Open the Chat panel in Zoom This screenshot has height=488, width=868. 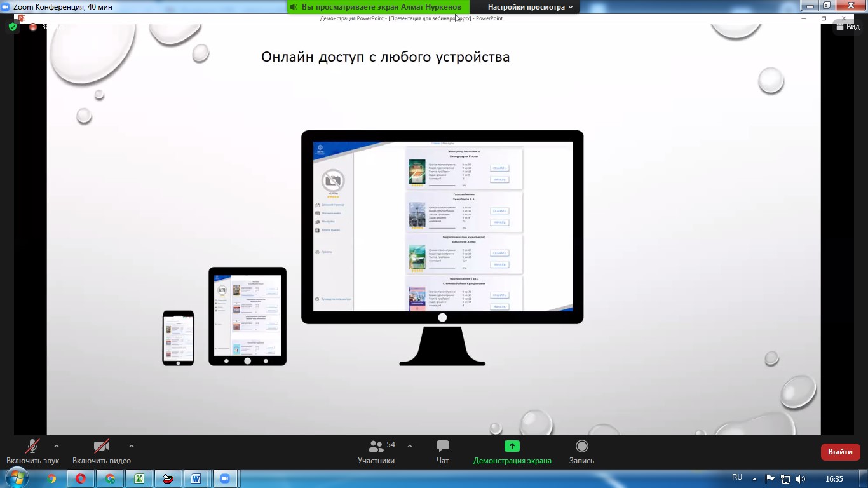442,451
